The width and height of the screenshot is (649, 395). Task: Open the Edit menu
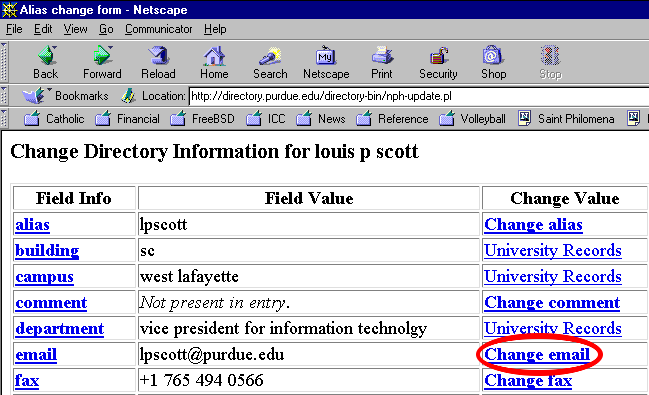(43, 29)
